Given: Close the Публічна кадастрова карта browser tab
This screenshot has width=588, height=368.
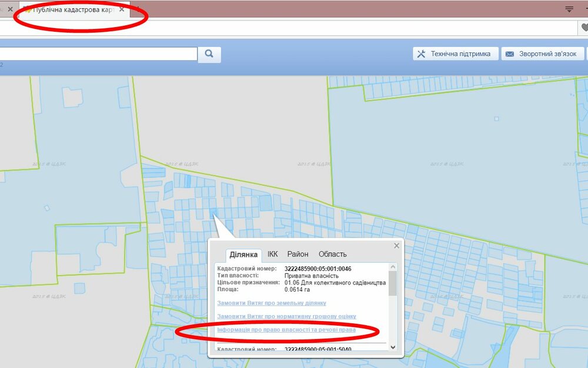Looking at the screenshot, I should click(122, 9).
